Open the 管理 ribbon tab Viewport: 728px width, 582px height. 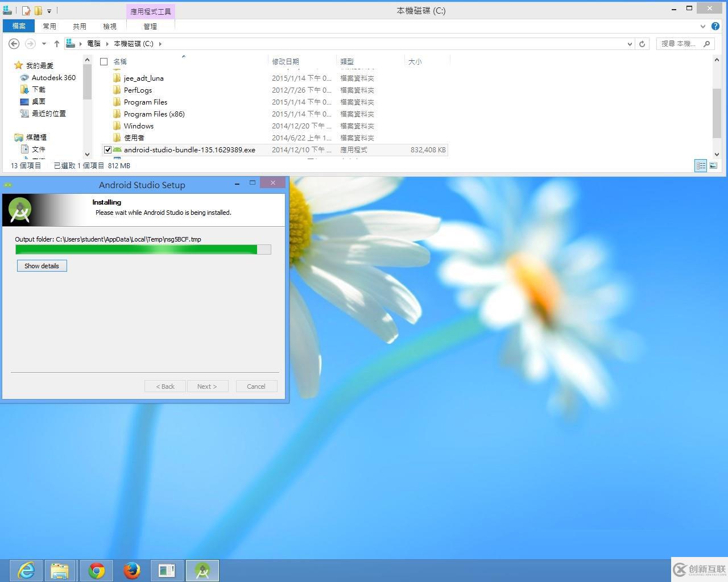[x=150, y=26]
